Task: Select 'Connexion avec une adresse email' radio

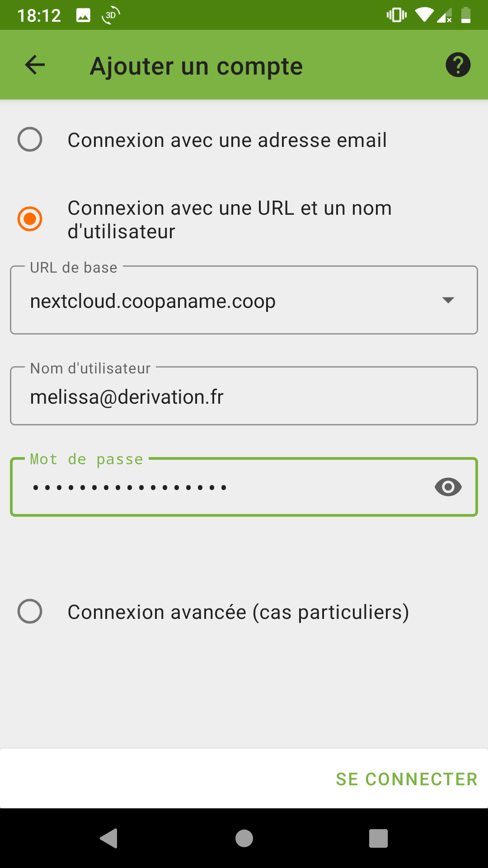Action: click(30, 140)
